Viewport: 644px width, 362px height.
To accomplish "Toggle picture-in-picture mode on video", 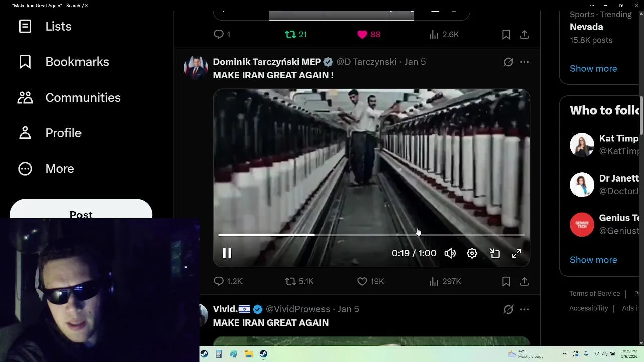I will (495, 253).
